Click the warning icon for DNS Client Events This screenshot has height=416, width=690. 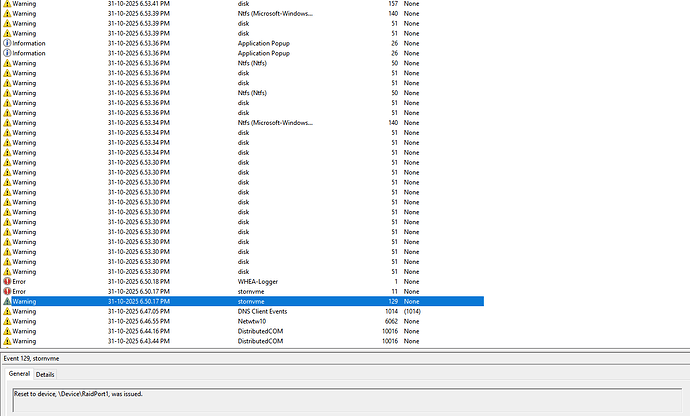tap(7, 311)
